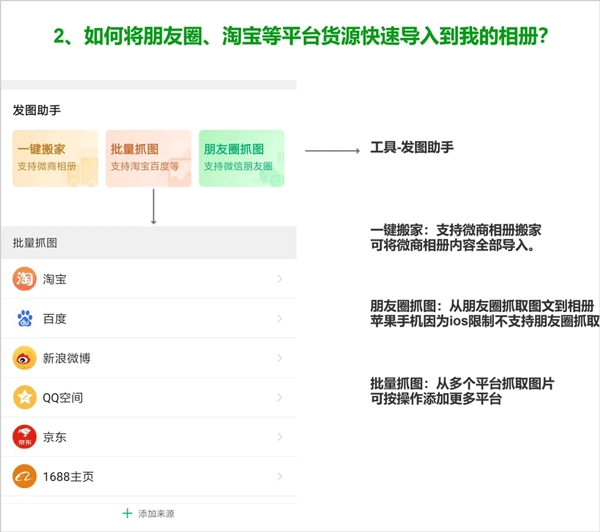Open the 一键搬家 card
The width and height of the screenshot is (600, 532).
pos(55,158)
